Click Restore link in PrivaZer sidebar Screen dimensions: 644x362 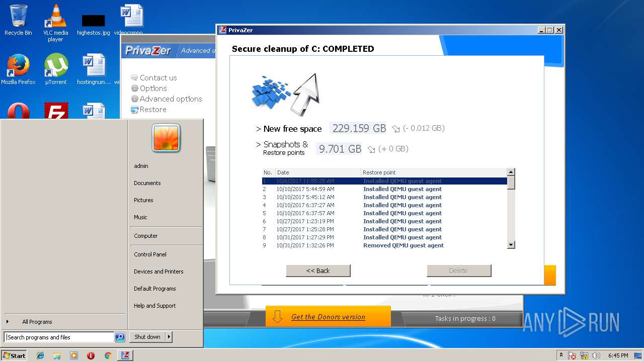pos(153,109)
